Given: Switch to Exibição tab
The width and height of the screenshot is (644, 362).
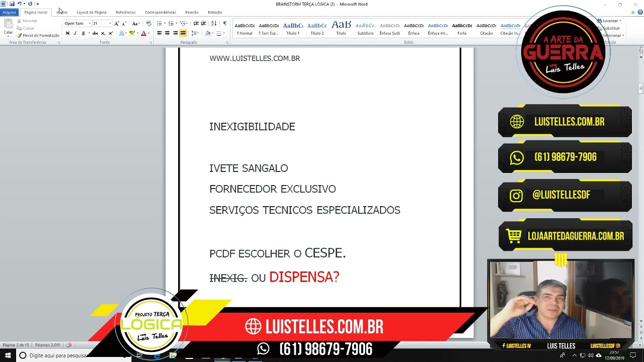Looking at the screenshot, I should click(215, 12).
